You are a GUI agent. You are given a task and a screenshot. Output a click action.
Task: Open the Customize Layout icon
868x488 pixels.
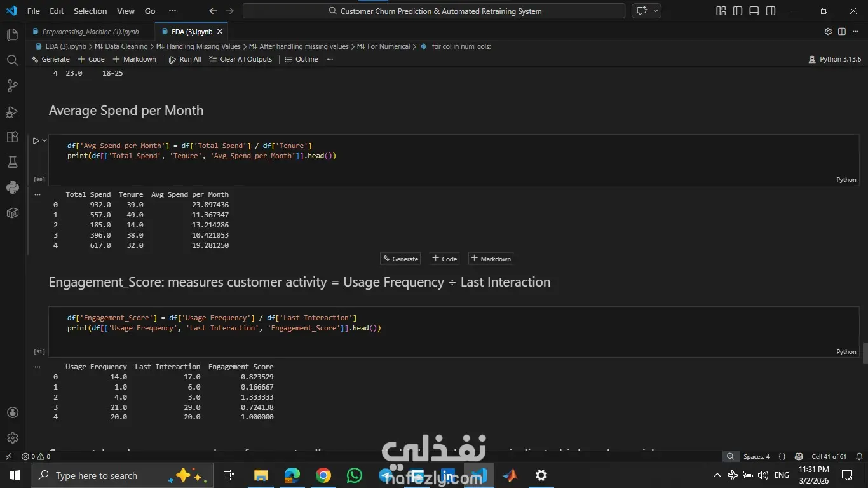[721, 11]
